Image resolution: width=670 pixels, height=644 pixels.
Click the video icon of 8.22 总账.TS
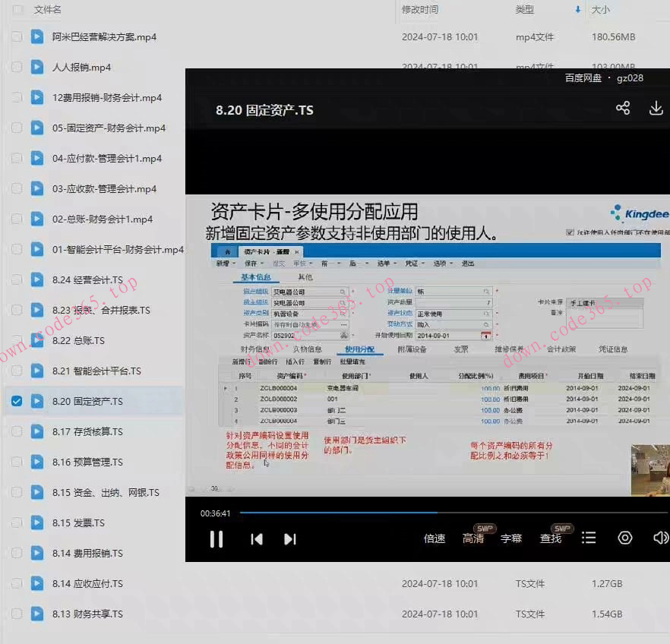[37, 340]
